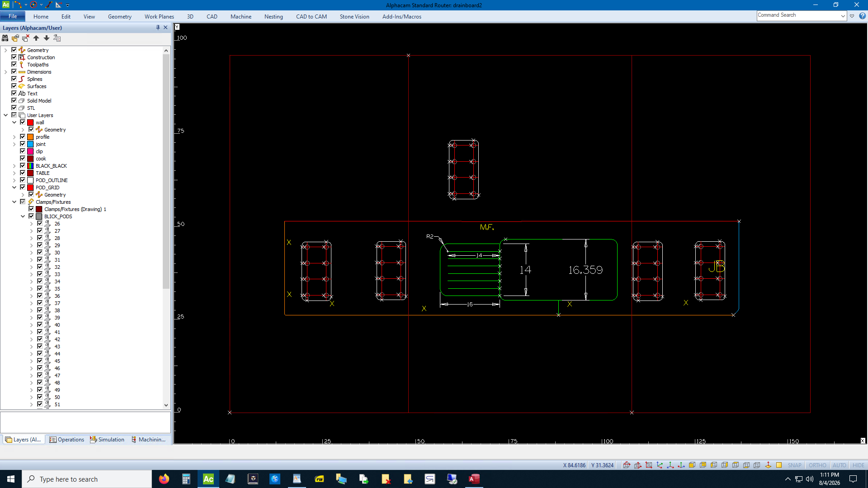This screenshot has height=488, width=868.
Task: Click the move layer down arrow
Action: pyautogui.click(x=47, y=38)
